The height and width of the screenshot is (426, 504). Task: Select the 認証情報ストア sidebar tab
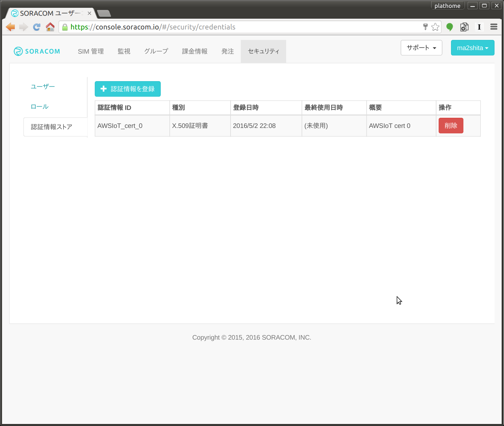point(55,127)
